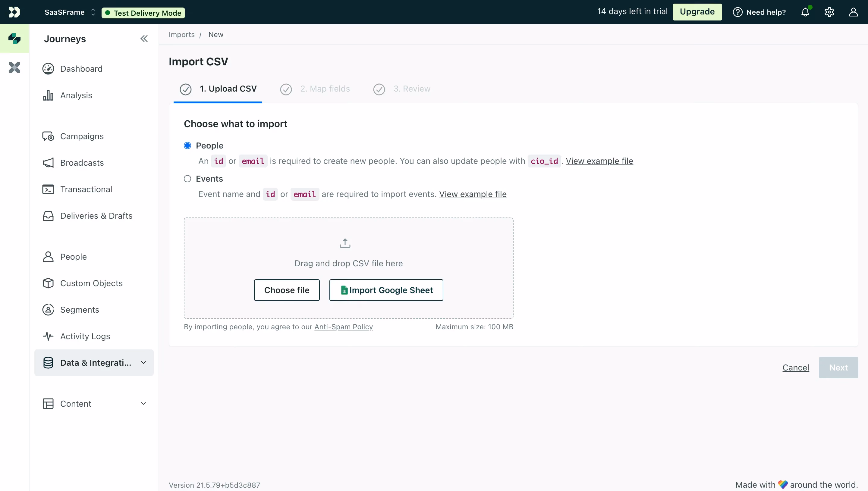
Task: Select the People import radio button
Action: click(187, 146)
